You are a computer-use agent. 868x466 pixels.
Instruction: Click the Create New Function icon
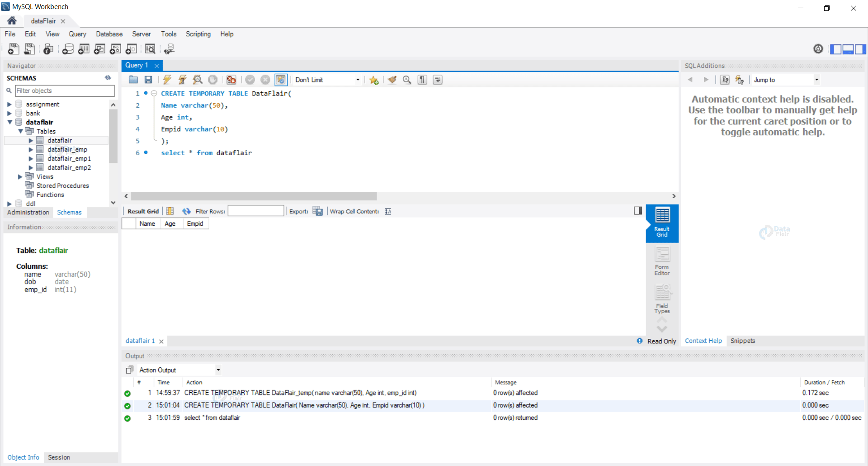(x=131, y=49)
